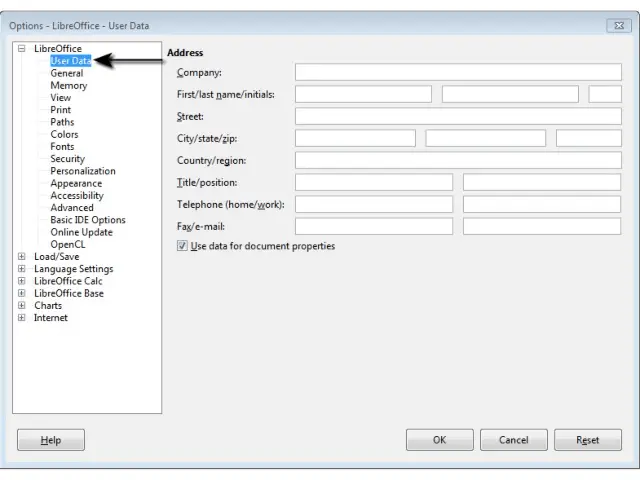The height and width of the screenshot is (480, 640).
Task: Select Personalization in the tree
Action: point(83,171)
